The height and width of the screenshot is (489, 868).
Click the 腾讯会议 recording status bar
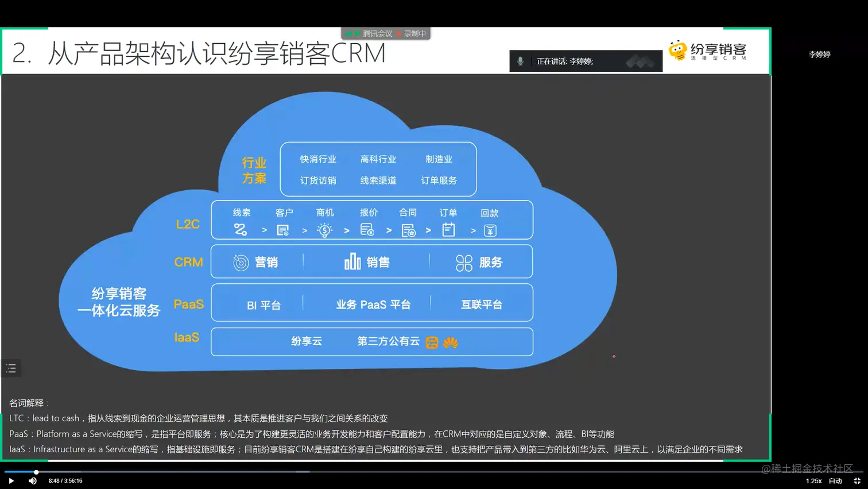386,33
